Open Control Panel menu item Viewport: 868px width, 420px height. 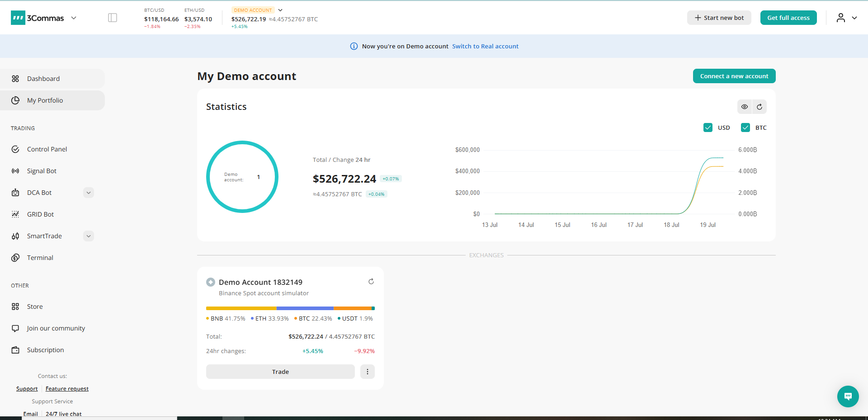point(47,149)
